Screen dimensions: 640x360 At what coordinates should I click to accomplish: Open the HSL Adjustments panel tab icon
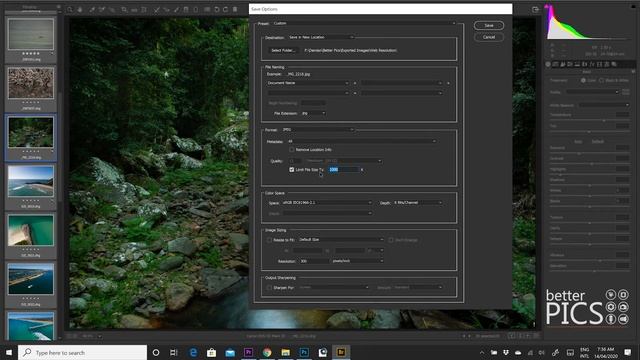[x=570, y=64]
